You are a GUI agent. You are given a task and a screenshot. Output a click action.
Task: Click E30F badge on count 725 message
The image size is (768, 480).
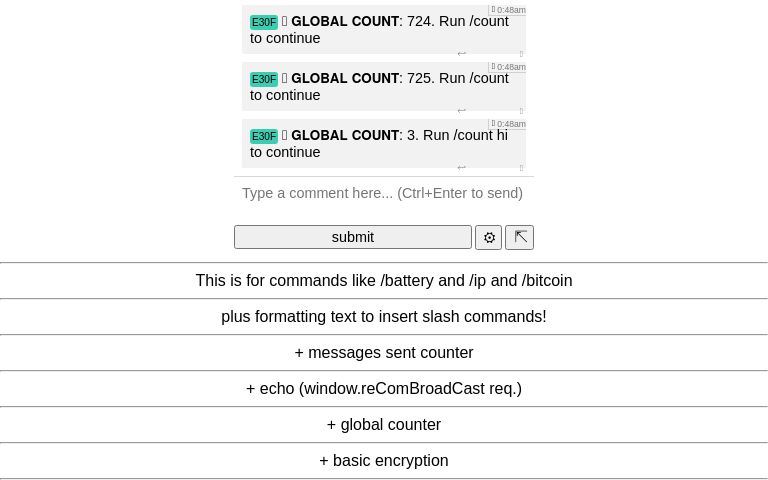(264, 79)
